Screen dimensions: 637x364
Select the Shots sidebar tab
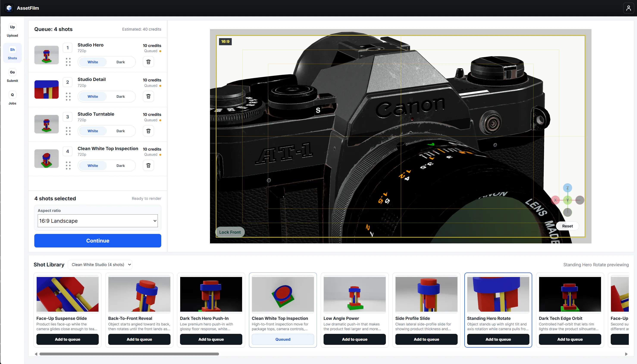tap(12, 53)
